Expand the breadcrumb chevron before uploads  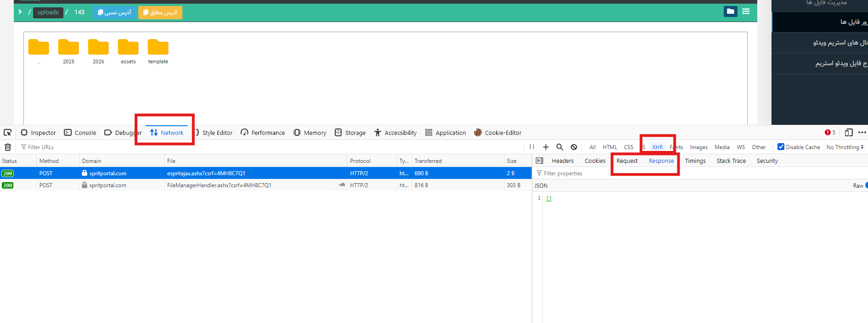[20, 12]
